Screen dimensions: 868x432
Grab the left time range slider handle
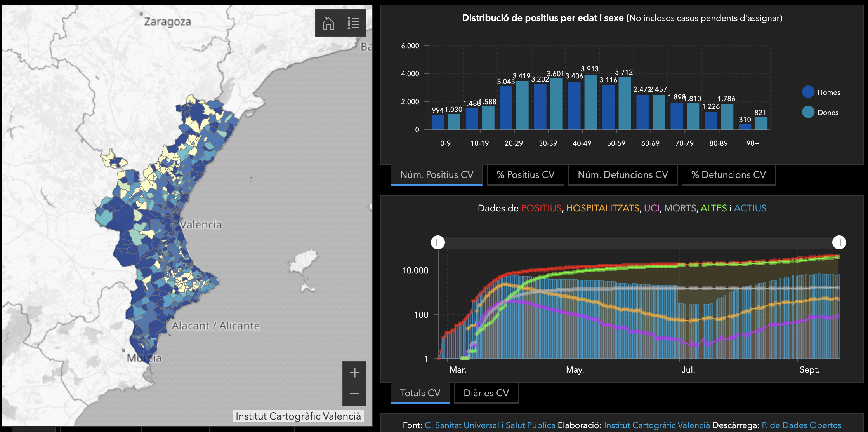[438, 242]
